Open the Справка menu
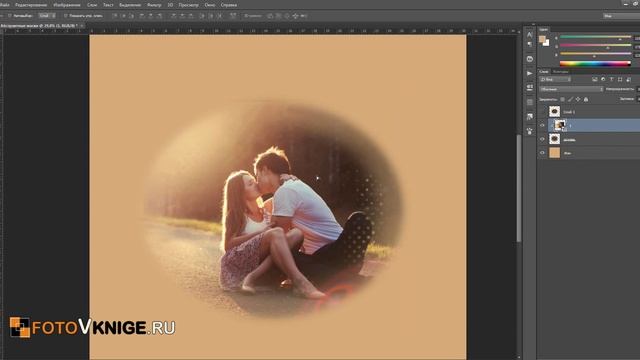Viewport: 640px width, 360px height. tap(229, 5)
